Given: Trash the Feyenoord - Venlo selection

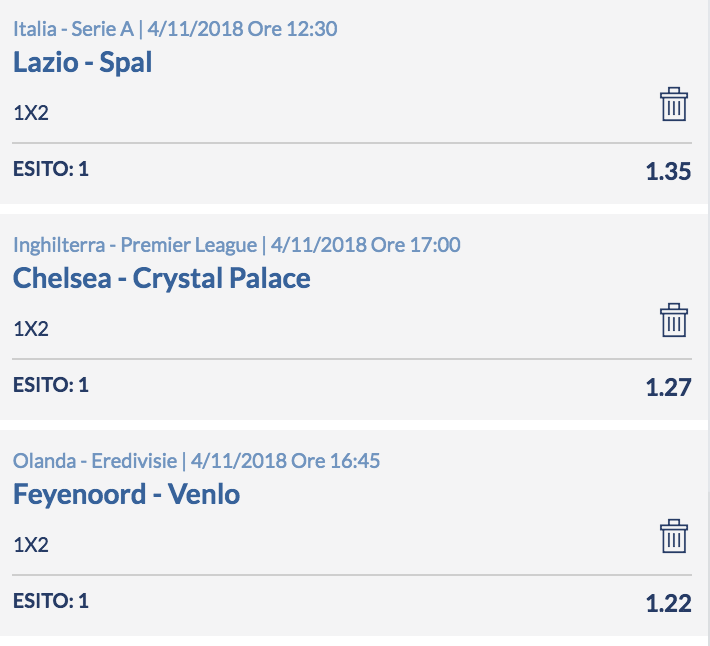Looking at the screenshot, I should point(674,536).
